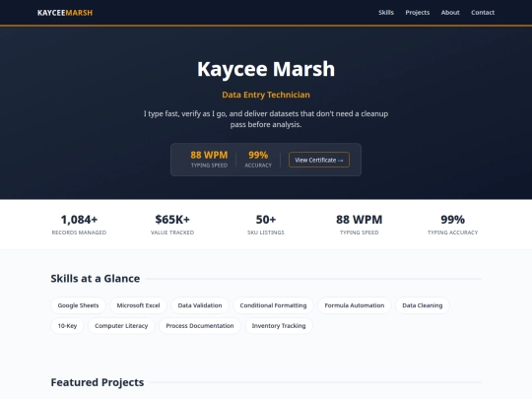This screenshot has height=399, width=532.
Task: Click the Data Cleaning skill tag
Action: point(423,305)
